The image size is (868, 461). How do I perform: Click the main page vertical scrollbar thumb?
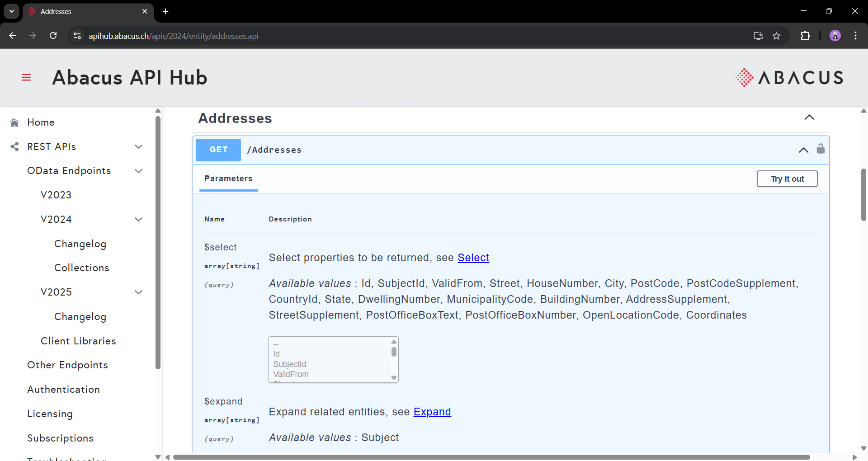coord(863,195)
